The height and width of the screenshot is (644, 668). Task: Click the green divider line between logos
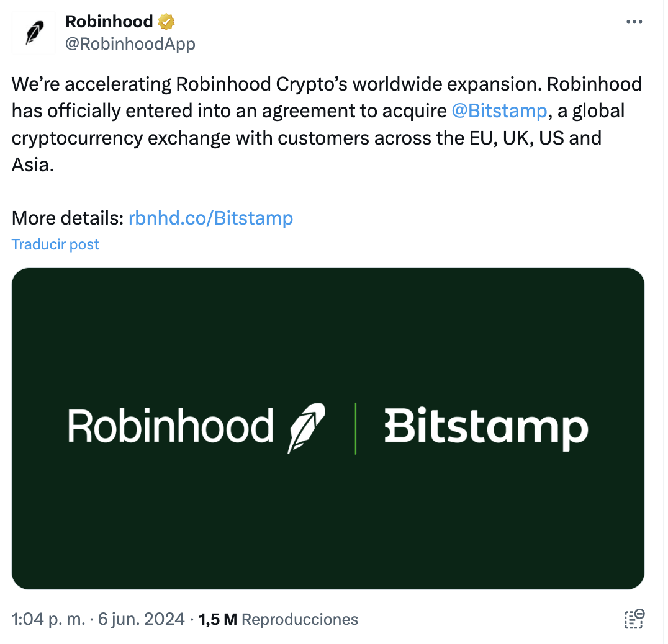(356, 428)
